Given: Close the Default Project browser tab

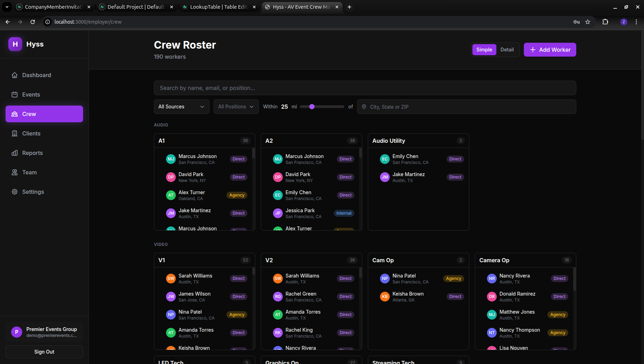Looking at the screenshot, I should tap(172, 7).
